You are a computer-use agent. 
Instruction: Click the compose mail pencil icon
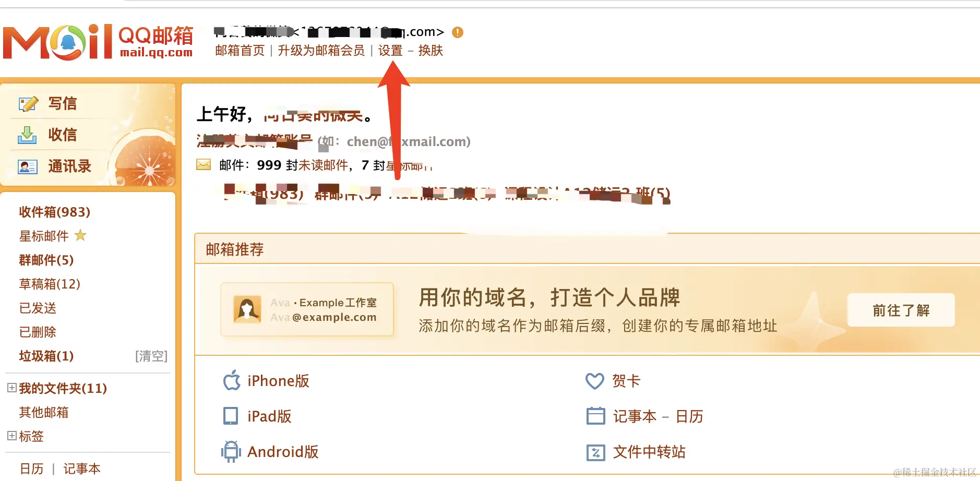click(28, 104)
